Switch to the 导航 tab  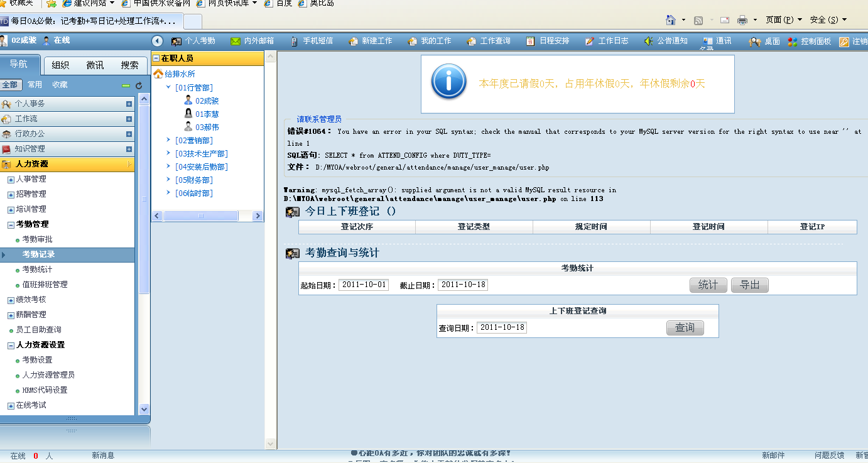pyautogui.click(x=19, y=64)
